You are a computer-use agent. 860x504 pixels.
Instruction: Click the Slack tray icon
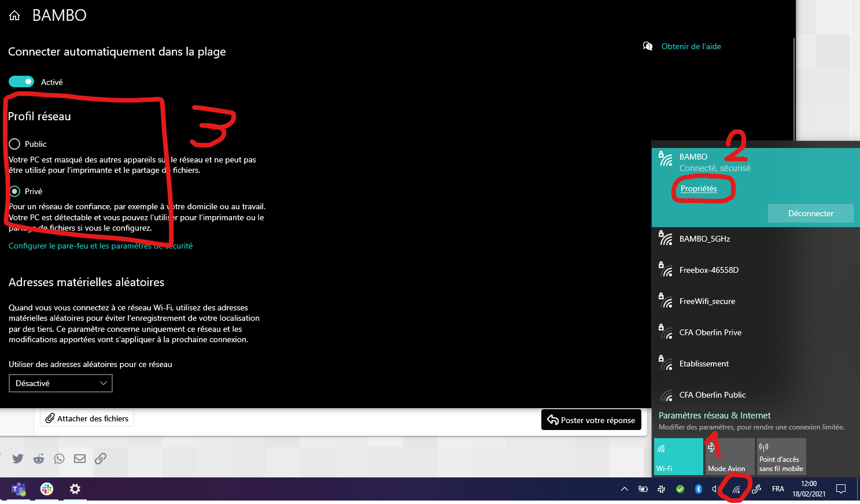coord(662,489)
